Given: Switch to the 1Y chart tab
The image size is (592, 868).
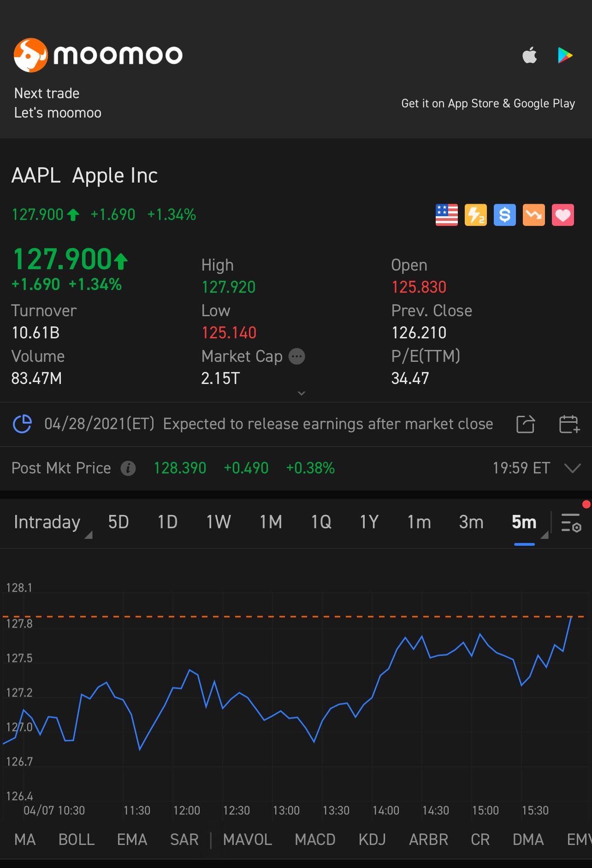Looking at the screenshot, I should (x=369, y=522).
